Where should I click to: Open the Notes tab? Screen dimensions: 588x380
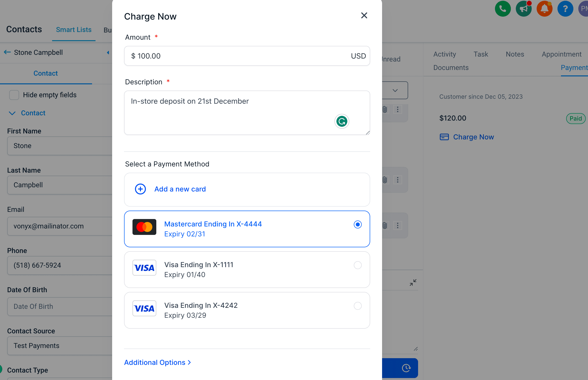pos(515,54)
